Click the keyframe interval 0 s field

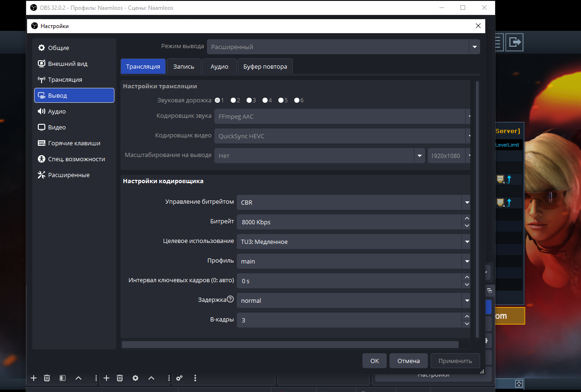349,281
